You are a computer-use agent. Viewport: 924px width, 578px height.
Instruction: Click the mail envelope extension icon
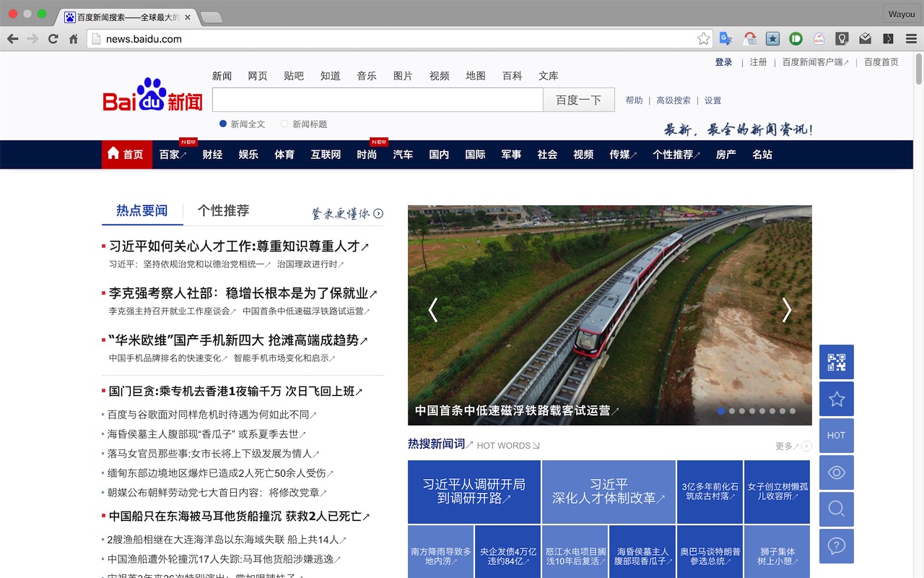coord(865,39)
